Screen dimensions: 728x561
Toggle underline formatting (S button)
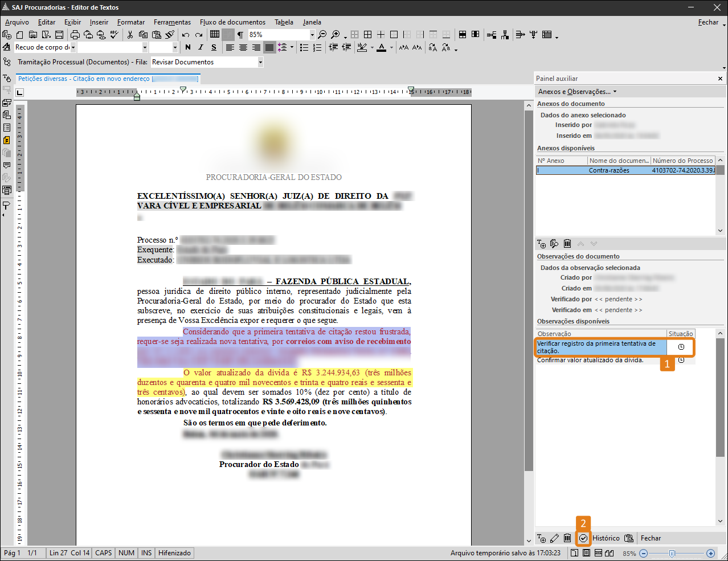click(214, 48)
